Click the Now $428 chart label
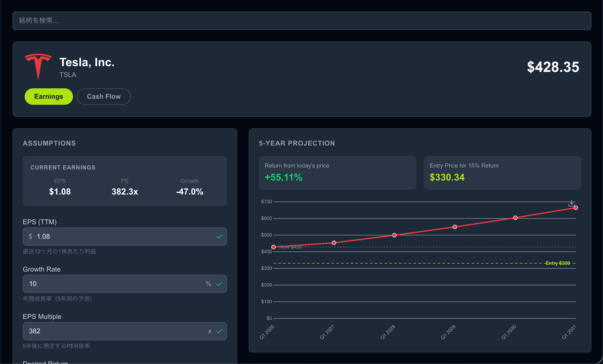Image resolution: width=603 pixels, height=364 pixels. pyautogui.click(x=290, y=247)
